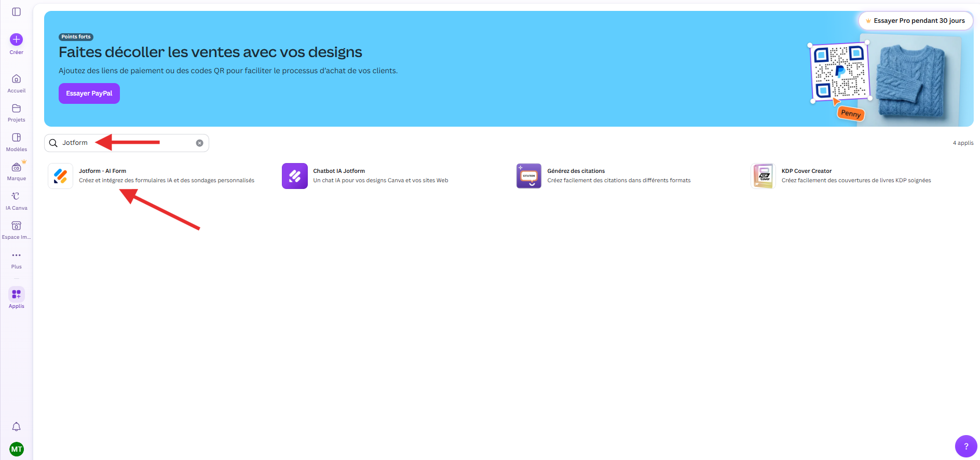Click the Jotform search input field
This screenshot has width=980, height=460.
click(127, 143)
